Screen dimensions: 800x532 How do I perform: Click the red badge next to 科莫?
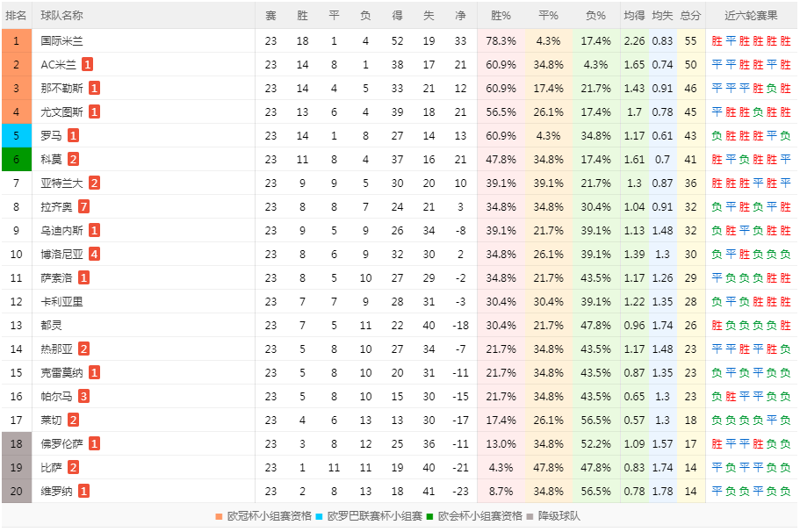coord(74,159)
